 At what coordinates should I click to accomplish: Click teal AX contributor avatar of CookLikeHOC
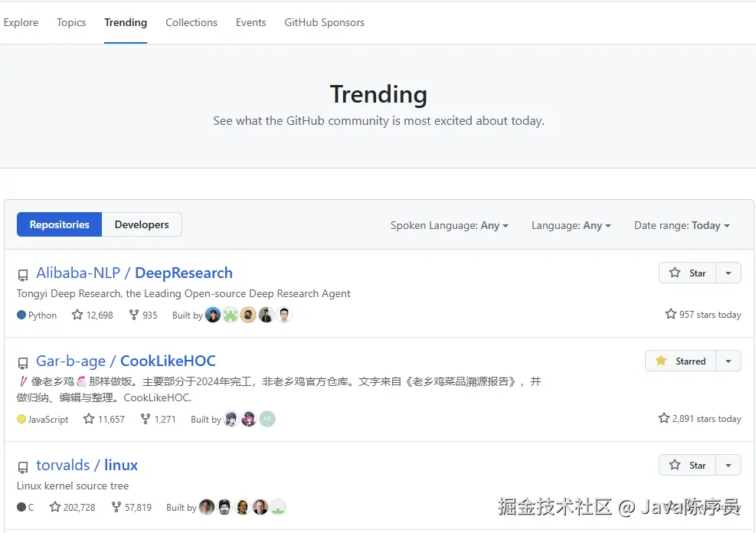click(x=267, y=419)
